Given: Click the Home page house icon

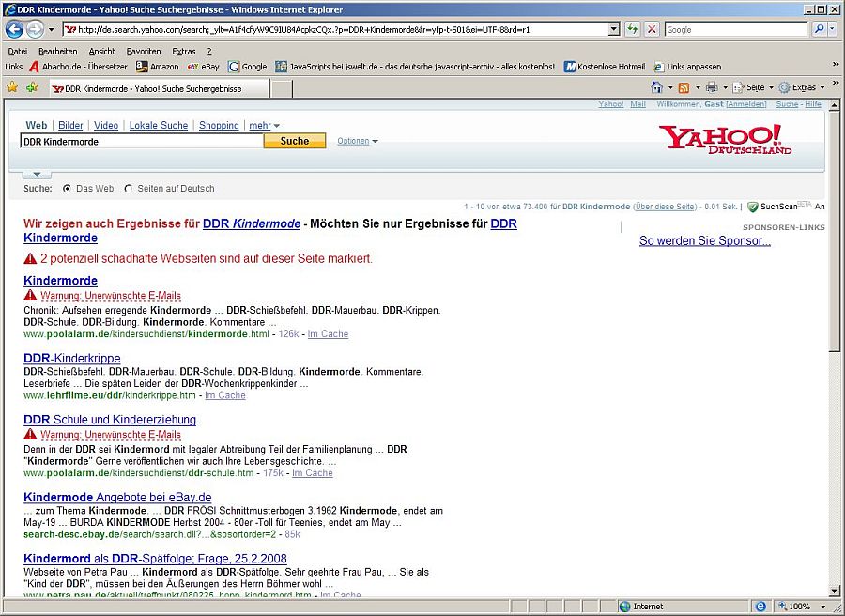Looking at the screenshot, I should coord(656,87).
